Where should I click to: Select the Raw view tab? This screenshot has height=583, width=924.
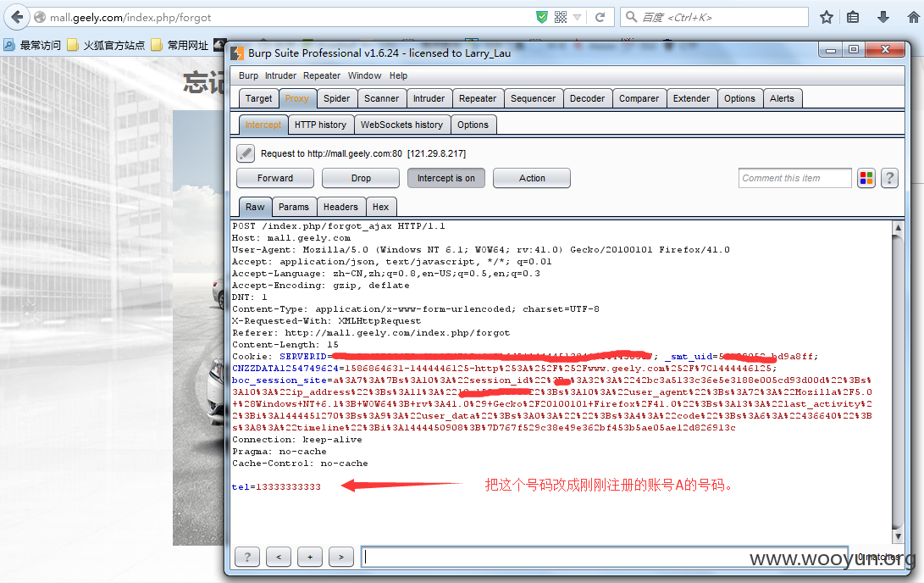pos(255,207)
